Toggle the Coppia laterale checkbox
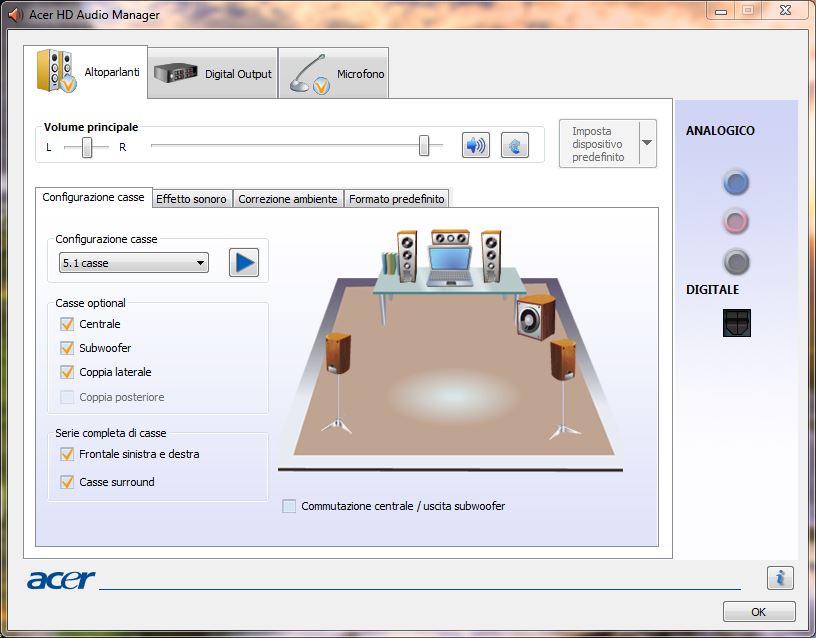The height and width of the screenshot is (638, 816). click(67, 372)
